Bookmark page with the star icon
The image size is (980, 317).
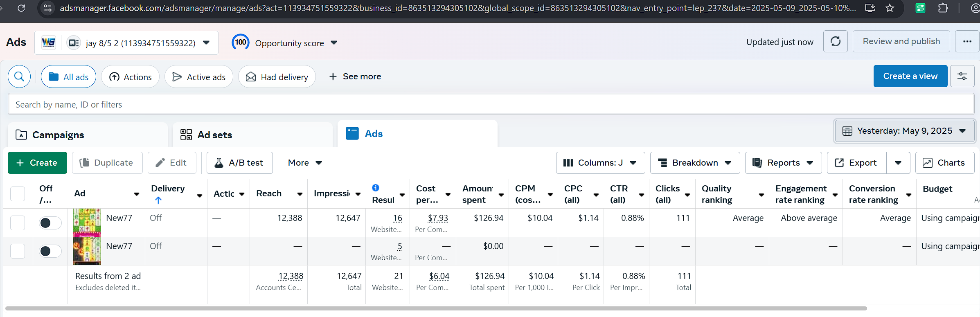click(x=890, y=8)
